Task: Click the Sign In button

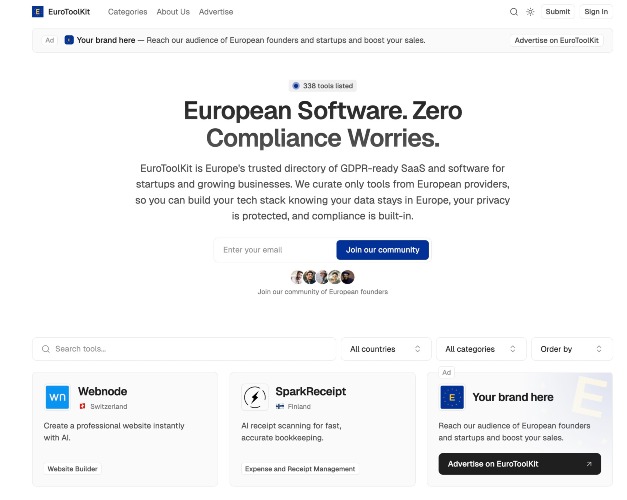Action: coord(596,12)
